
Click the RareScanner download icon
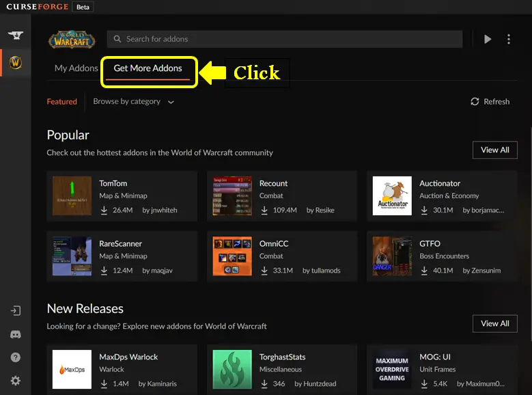(x=104, y=271)
